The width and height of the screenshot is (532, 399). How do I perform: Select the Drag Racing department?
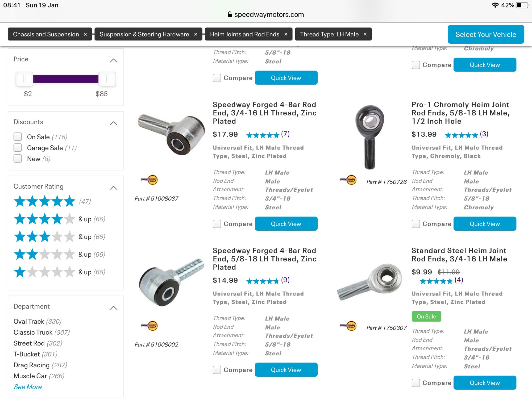tap(40, 365)
